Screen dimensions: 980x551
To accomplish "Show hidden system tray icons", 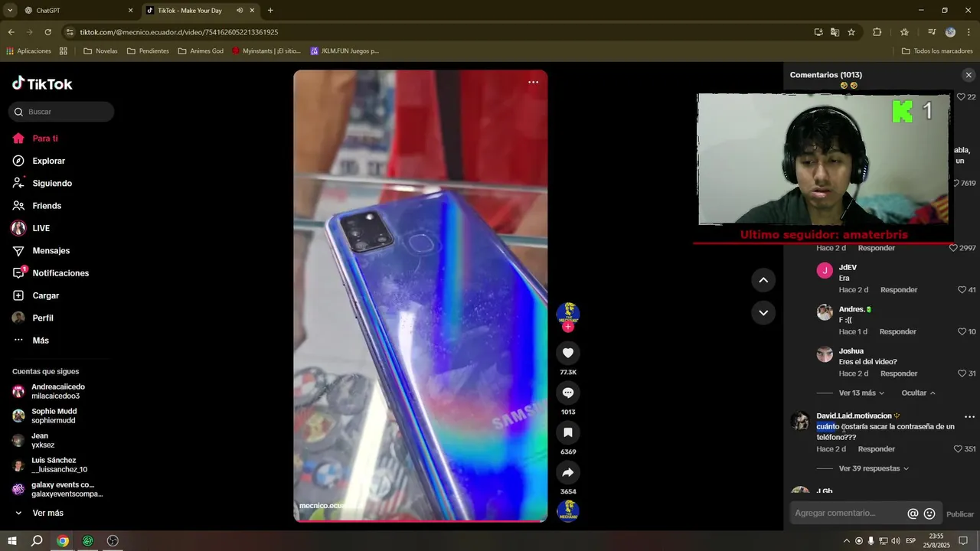I will coord(845,541).
